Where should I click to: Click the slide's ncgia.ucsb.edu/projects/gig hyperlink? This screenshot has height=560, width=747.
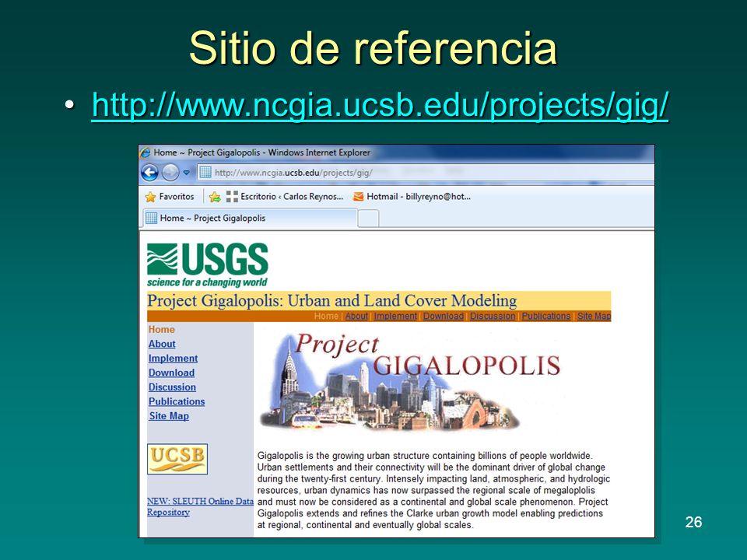(381, 105)
